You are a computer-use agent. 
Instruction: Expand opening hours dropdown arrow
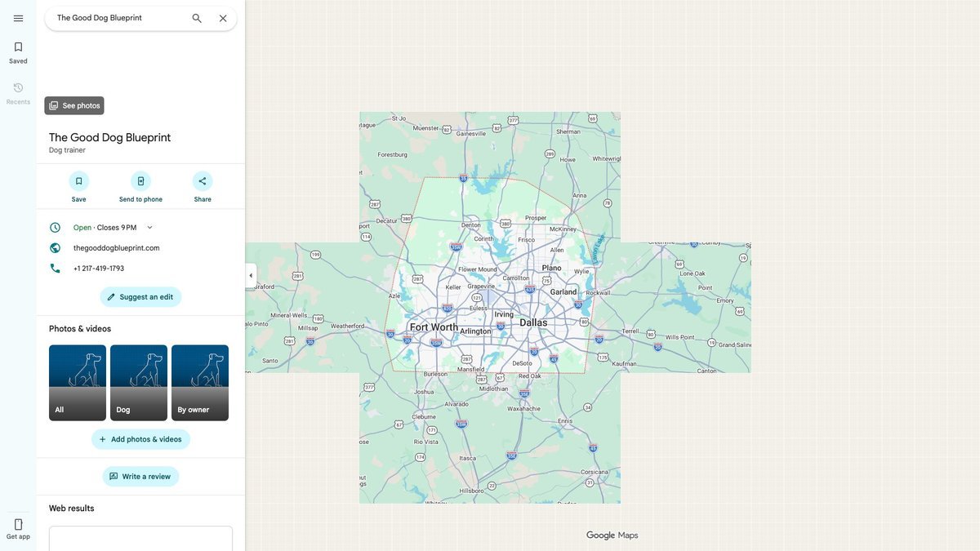[149, 228]
